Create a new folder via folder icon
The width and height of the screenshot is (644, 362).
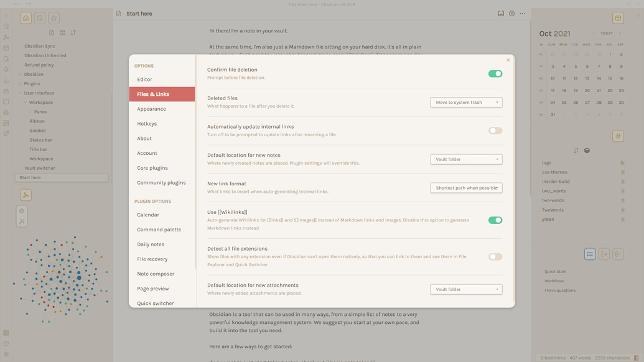(x=62, y=32)
